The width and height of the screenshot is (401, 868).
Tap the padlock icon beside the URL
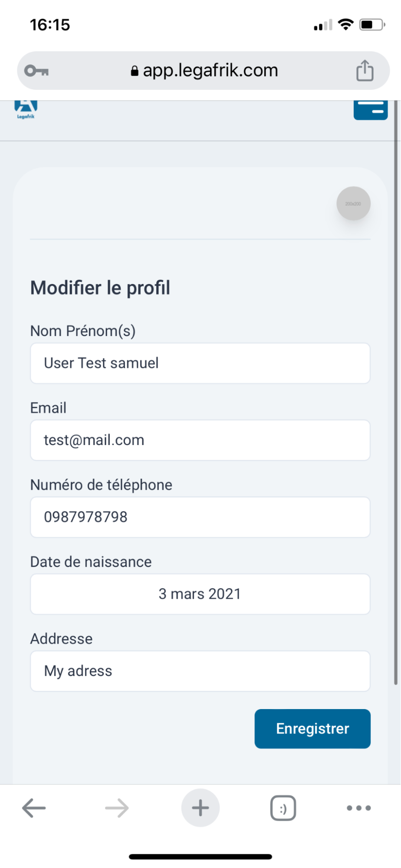(x=135, y=71)
